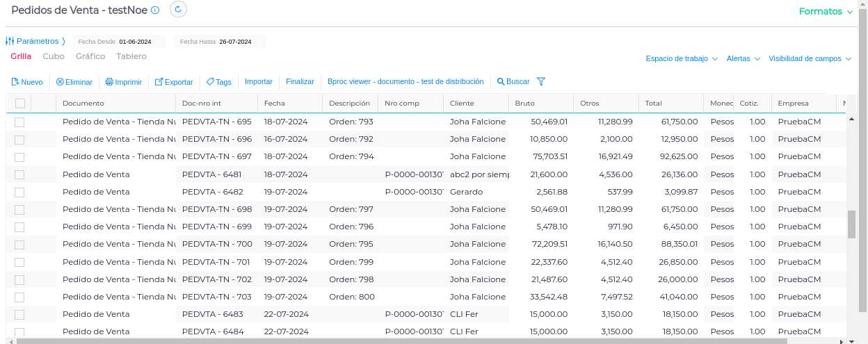Toggle the select-all checkbox in header
Screen dimensions: 868x344
pos(20,104)
